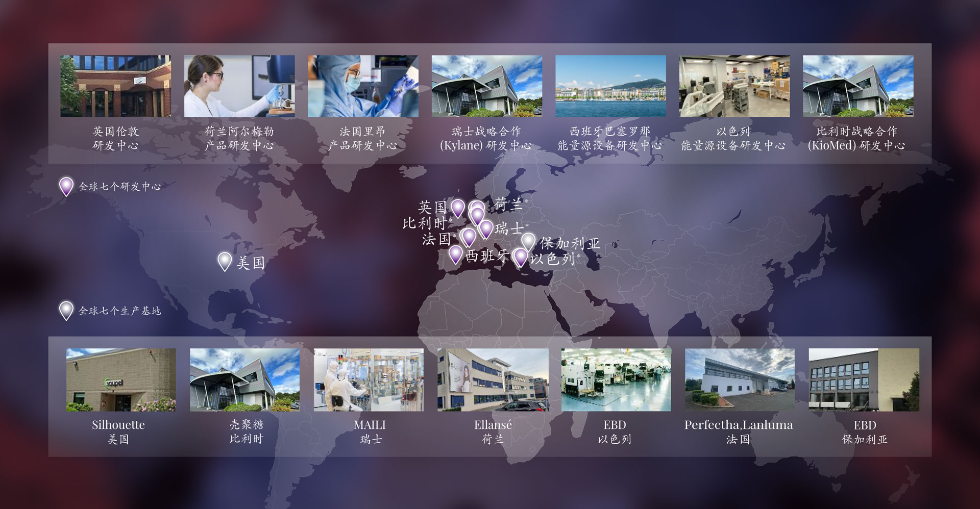Screen dimensions: 980x509
Task: Click the 西班牙巴塞罗那 harbor photo
Action: (x=610, y=86)
